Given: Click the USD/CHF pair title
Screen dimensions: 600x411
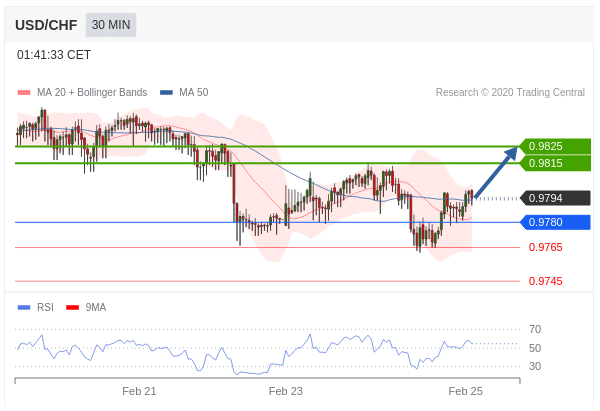Looking at the screenshot, I should pyautogui.click(x=46, y=25).
